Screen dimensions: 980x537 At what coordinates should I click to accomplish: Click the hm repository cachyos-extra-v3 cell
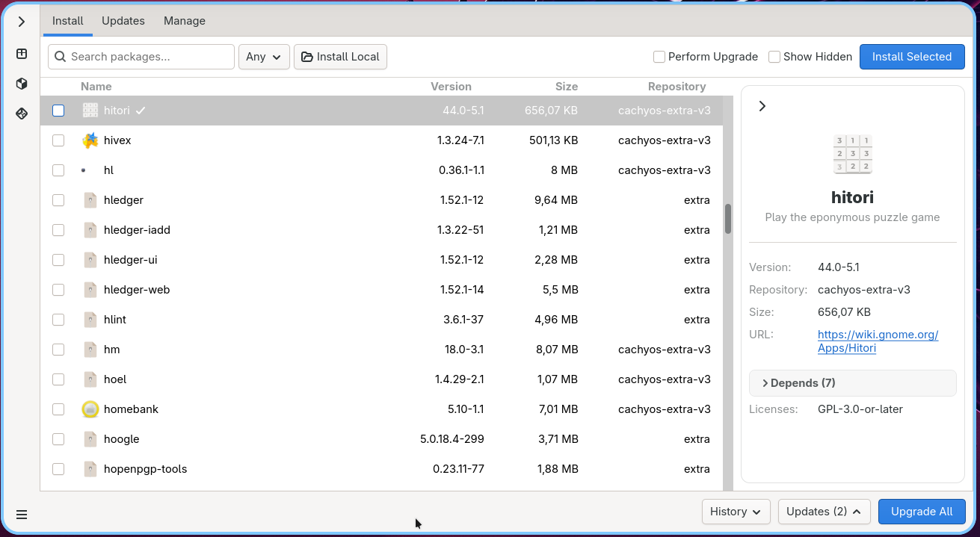665,350
